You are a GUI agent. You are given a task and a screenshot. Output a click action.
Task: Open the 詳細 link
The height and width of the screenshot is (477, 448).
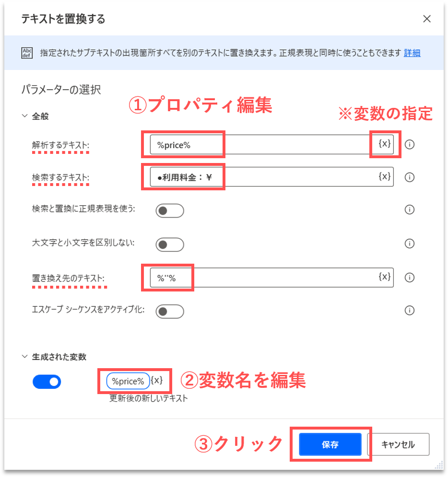coord(412,53)
